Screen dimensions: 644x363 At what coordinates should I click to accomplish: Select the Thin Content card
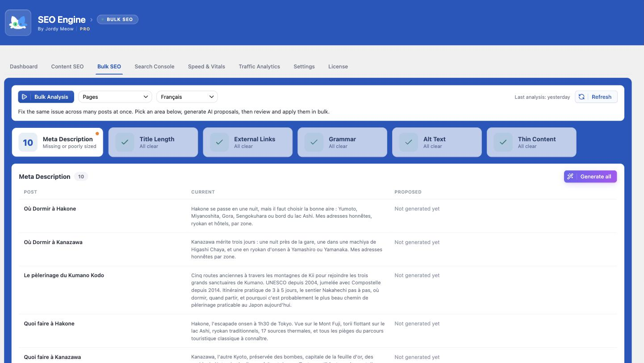click(x=531, y=142)
